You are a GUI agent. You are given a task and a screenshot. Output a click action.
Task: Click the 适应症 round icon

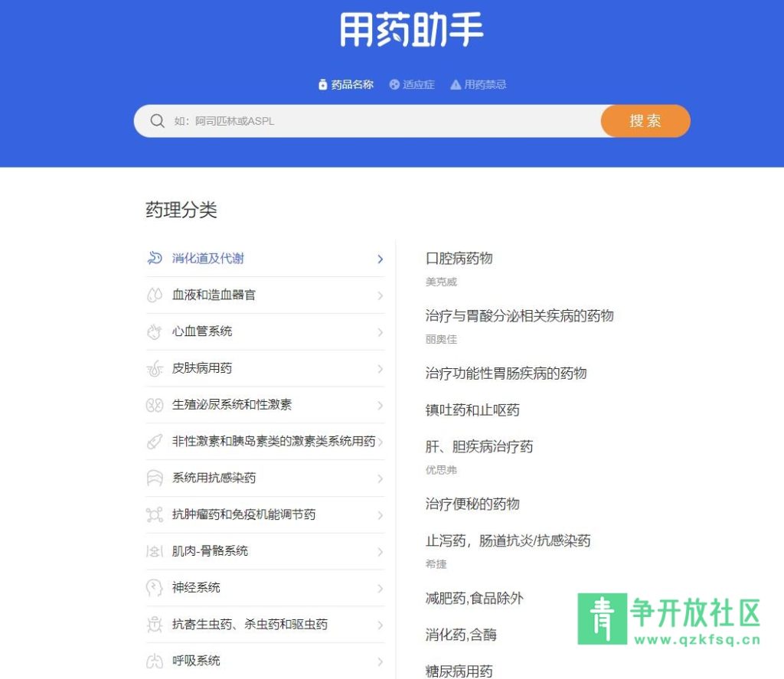click(x=394, y=84)
